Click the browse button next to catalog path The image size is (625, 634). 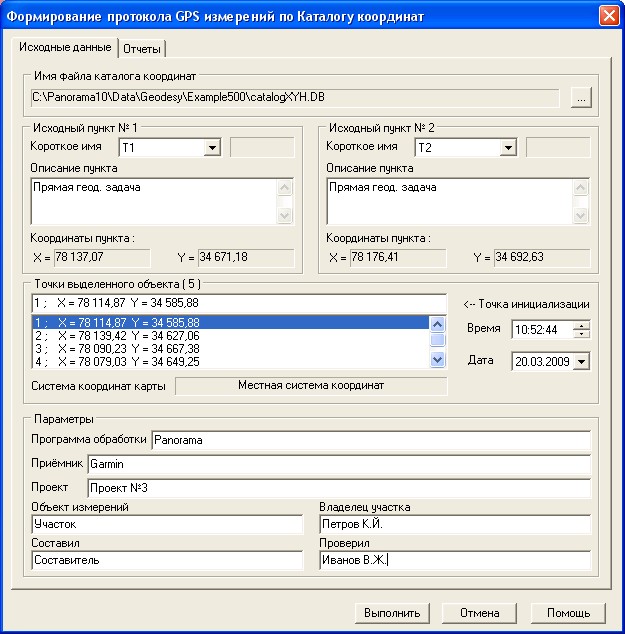pyautogui.click(x=582, y=97)
